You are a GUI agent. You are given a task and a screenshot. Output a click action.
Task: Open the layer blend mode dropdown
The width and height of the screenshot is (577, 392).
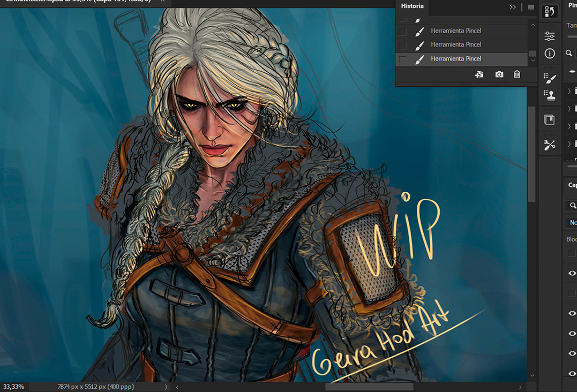point(572,222)
